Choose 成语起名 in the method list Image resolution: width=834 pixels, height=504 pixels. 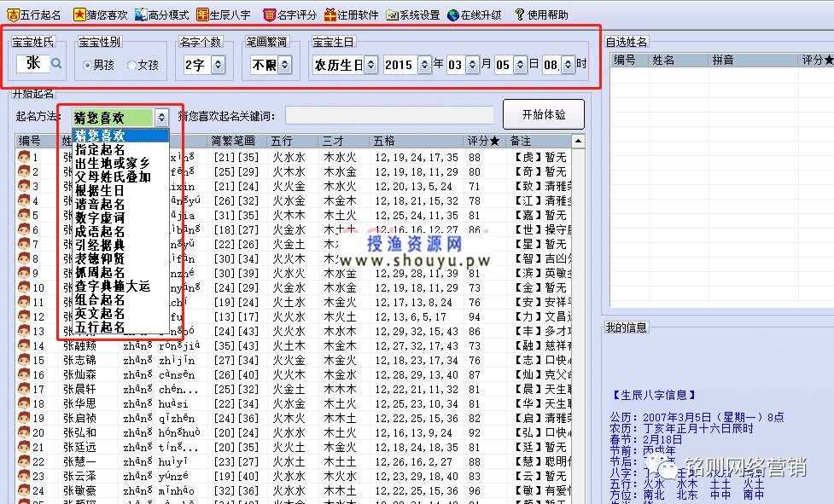coord(120,232)
